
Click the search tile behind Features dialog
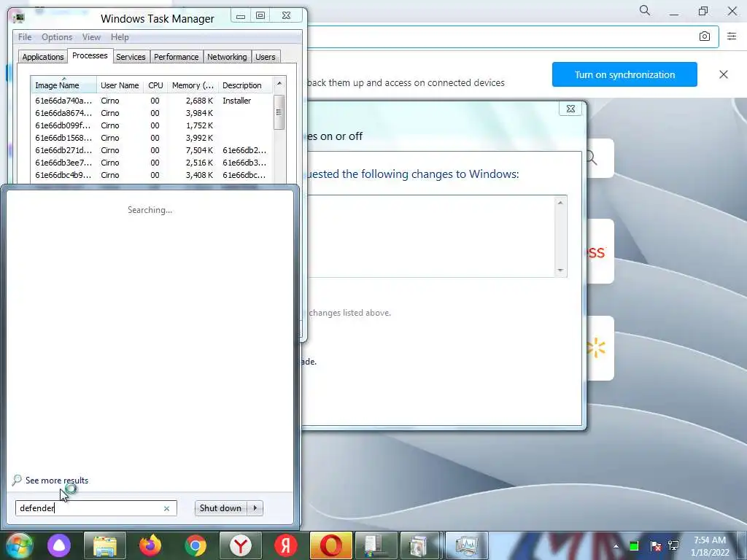(600, 158)
